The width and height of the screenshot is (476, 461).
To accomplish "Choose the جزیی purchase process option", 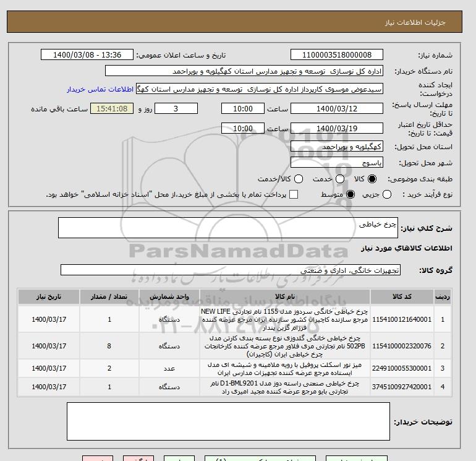I will 387,194.
